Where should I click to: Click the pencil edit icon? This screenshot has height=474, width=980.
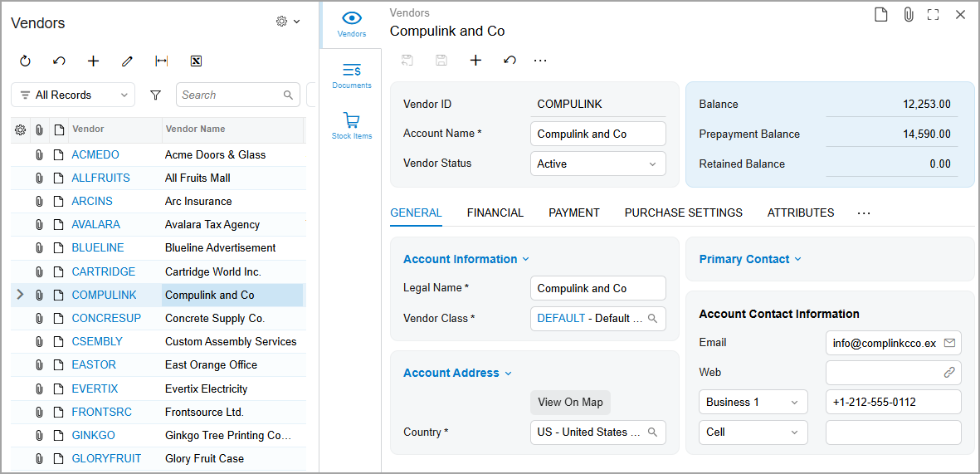(x=128, y=61)
